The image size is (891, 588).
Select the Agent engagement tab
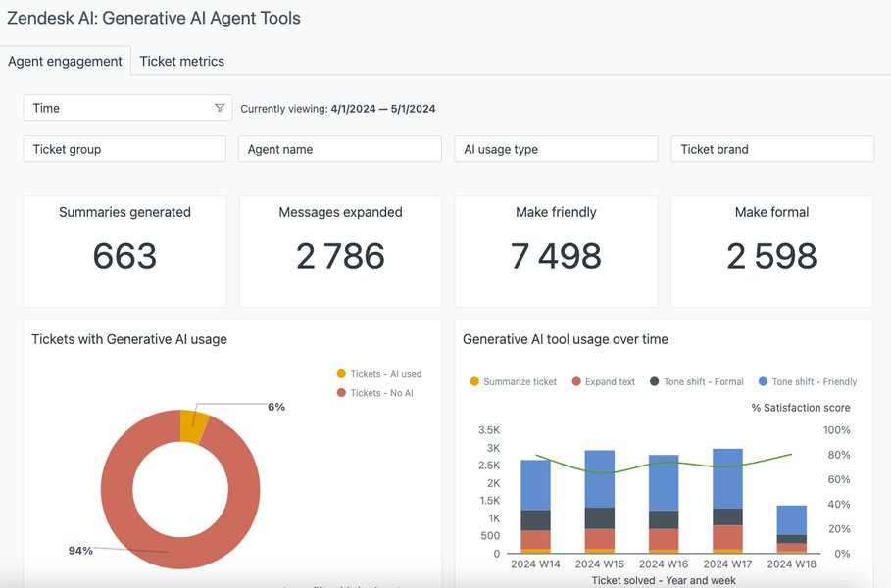(66, 61)
